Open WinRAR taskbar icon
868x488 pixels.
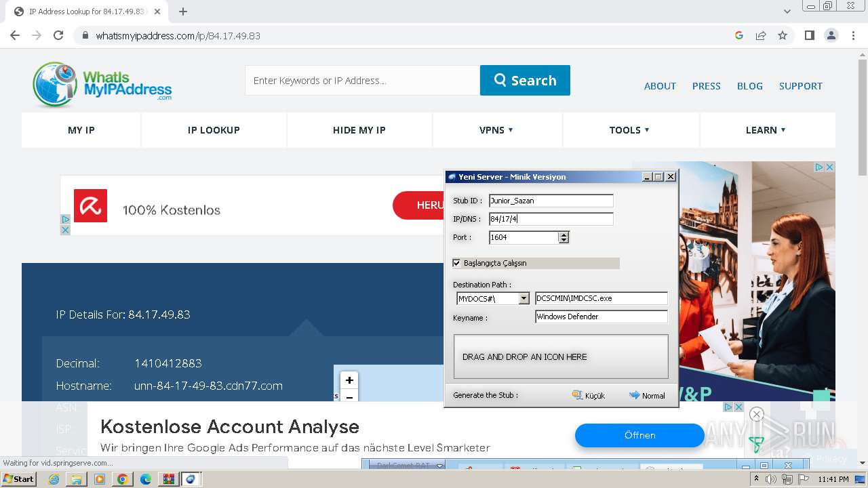(168, 479)
